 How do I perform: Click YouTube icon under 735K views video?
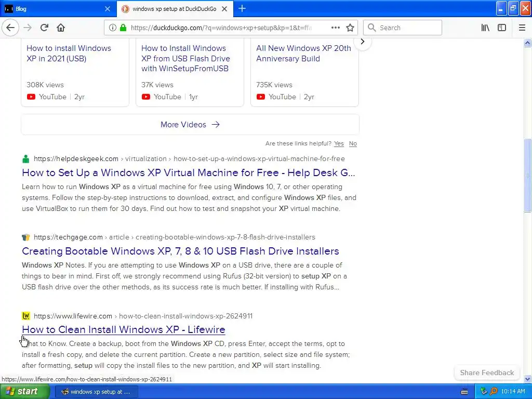click(x=261, y=97)
